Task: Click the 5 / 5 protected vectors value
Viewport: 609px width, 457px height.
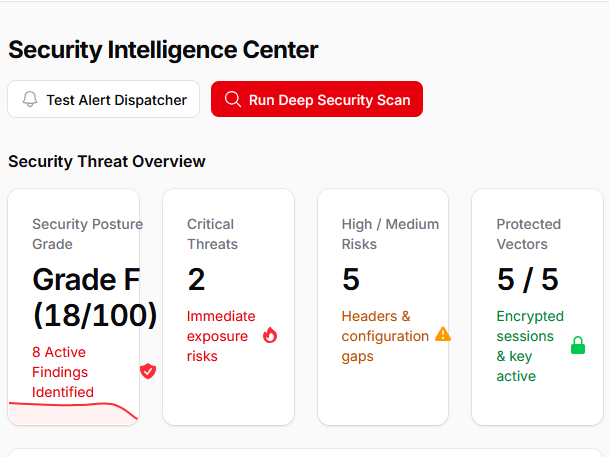Action: click(527, 280)
